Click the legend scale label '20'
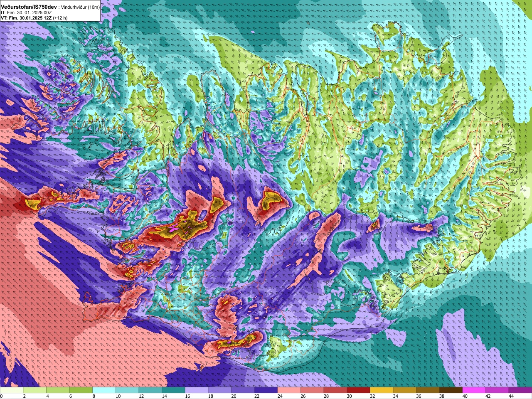Screen dimensions: 532x399 [x=234, y=396]
